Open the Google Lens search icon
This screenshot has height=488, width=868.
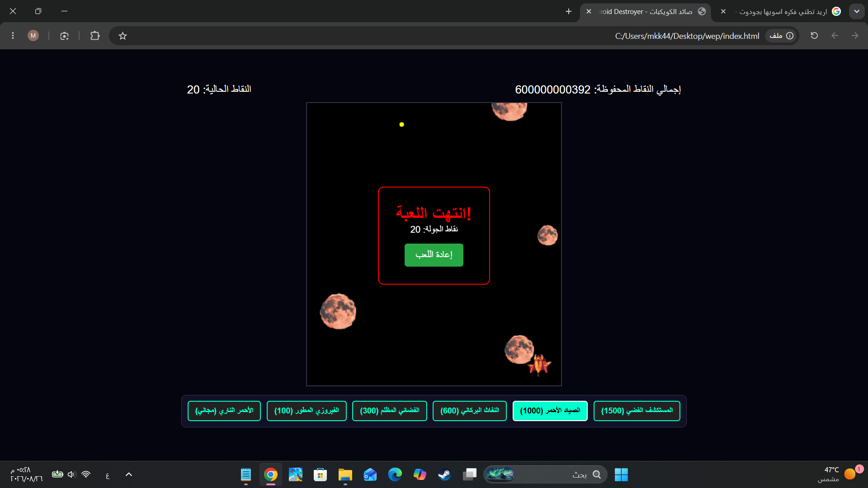tap(64, 36)
